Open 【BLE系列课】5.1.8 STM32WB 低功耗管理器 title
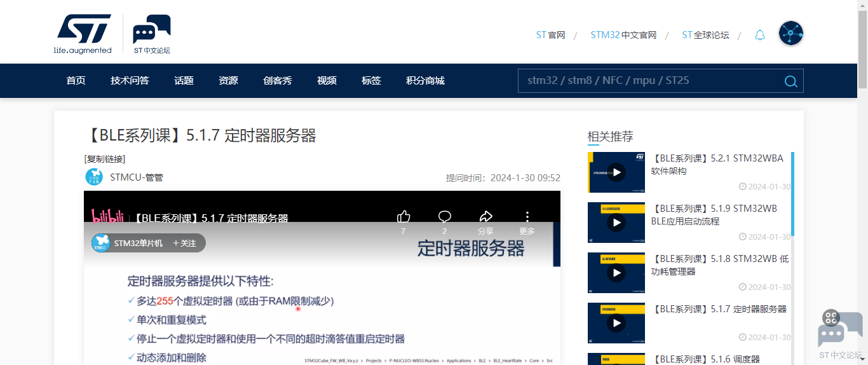This screenshot has width=868, height=365. pyautogui.click(x=720, y=265)
